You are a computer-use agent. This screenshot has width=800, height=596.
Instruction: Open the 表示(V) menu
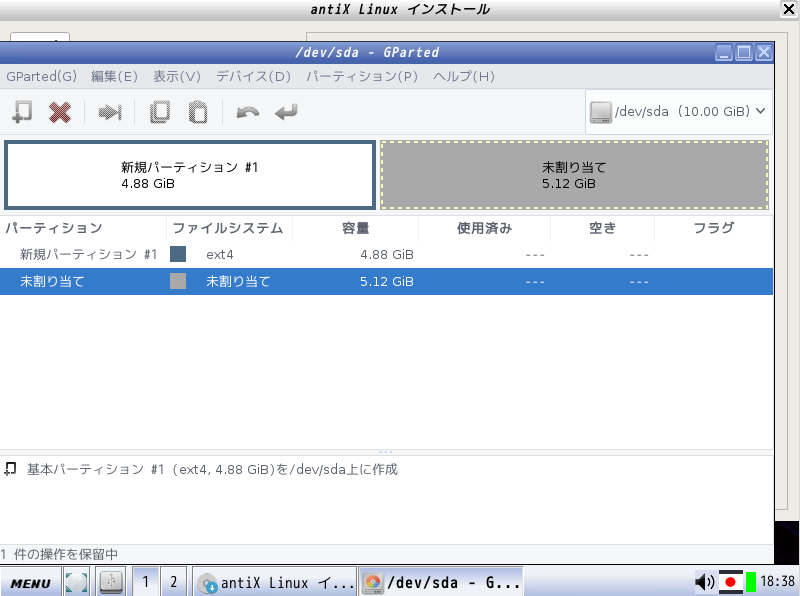point(177,77)
